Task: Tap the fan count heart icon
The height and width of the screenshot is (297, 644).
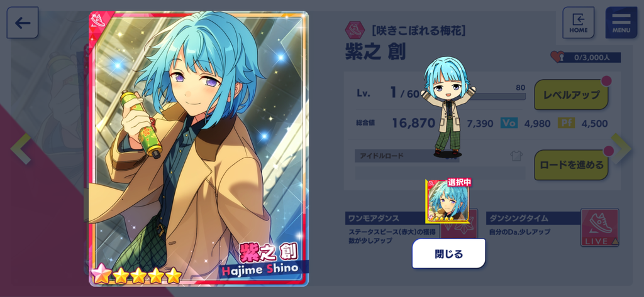Action: point(557,57)
